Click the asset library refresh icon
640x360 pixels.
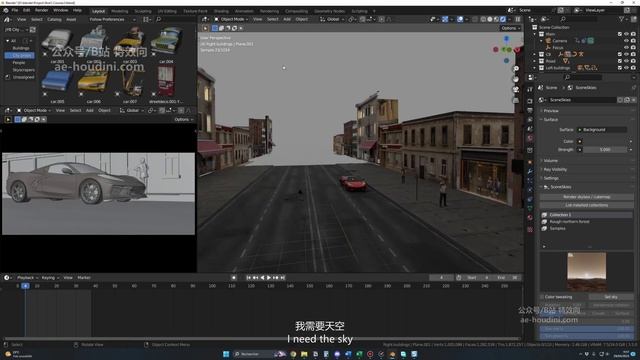pos(33,29)
